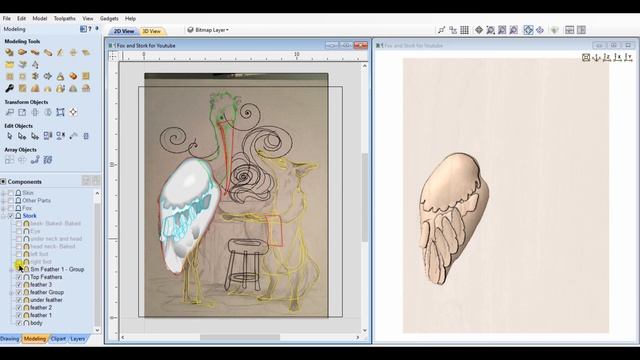Click the zoom box magnifier icon in toolbar

(491, 30)
